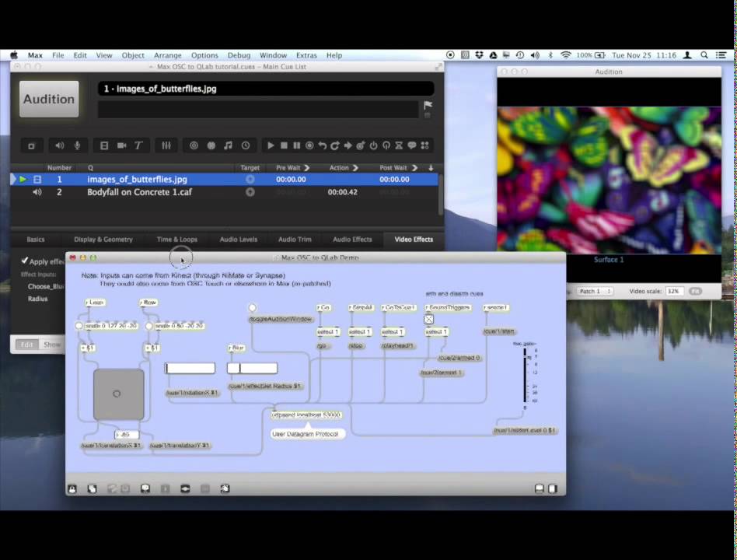Add a Disarm cue in QLab toolbar

[x=386, y=145]
